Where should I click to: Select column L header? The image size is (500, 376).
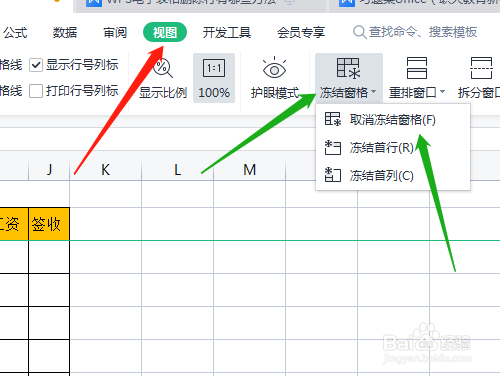pos(177,170)
